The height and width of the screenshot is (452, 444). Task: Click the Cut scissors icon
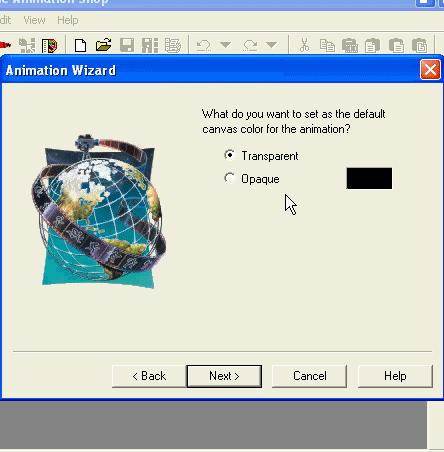[x=304, y=45]
